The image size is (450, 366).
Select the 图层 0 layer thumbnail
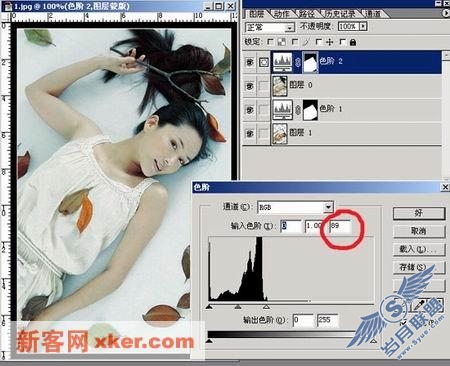point(280,86)
